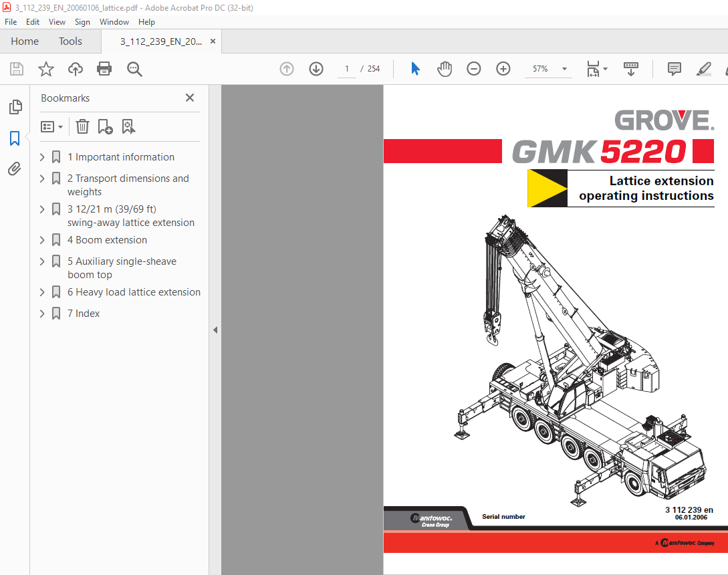The width and height of the screenshot is (728, 575).
Task: Open bookmark 1 Important information
Action: point(121,157)
